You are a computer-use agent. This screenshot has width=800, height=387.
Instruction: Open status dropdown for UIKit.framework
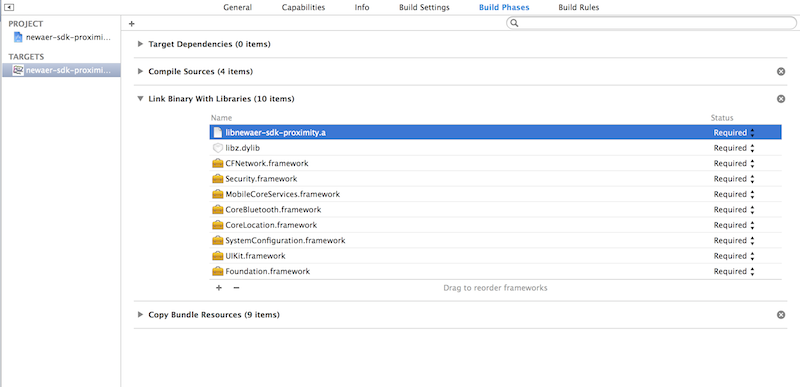pyautogui.click(x=734, y=256)
